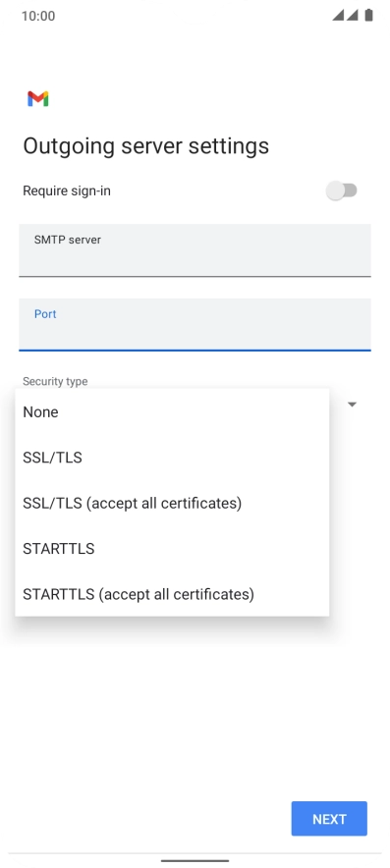The width and height of the screenshot is (390, 868).
Task: Tap the Security type label
Action: 55,381
